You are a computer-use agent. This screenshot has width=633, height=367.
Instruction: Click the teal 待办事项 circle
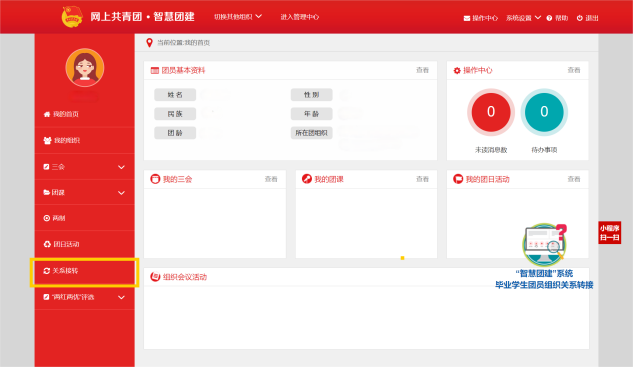pos(544,112)
